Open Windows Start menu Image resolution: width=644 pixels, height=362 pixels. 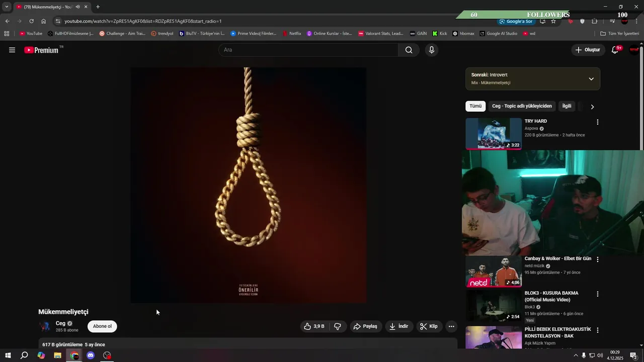click(x=8, y=355)
